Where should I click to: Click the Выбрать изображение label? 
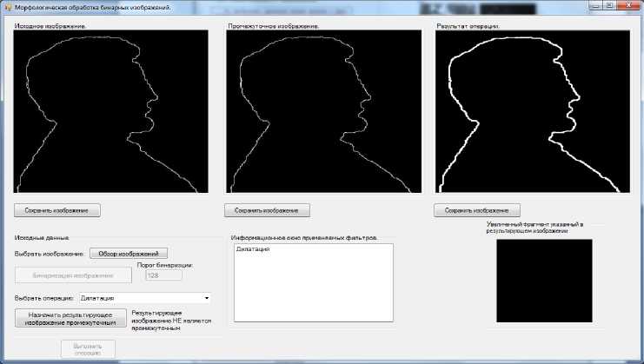click(x=49, y=254)
